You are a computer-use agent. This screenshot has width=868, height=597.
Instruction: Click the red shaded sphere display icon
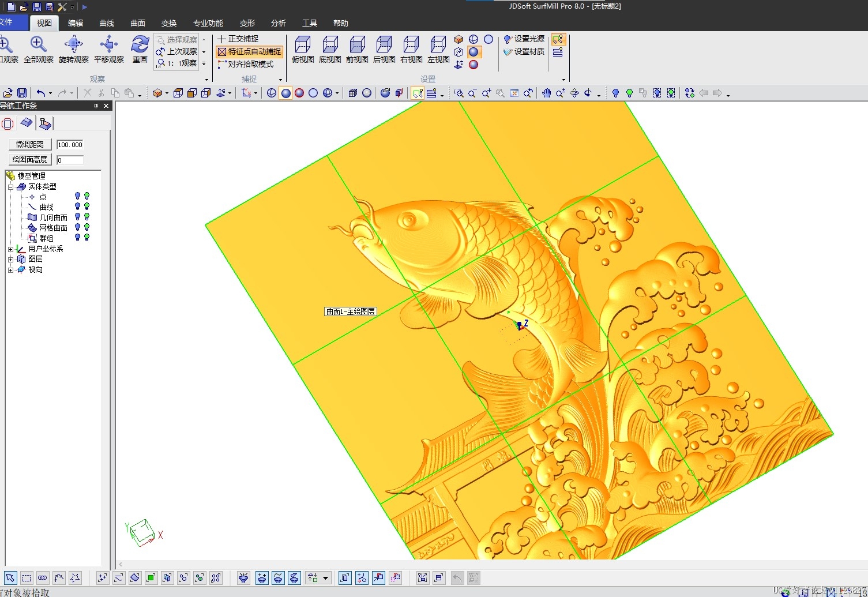299,93
